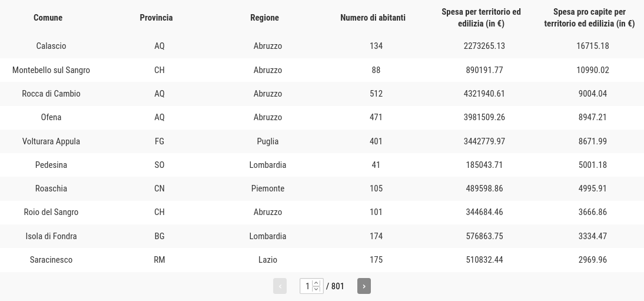Select the Montebello sul Sangro cell
The width and height of the screenshot is (644, 301).
click(x=51, y=70)
